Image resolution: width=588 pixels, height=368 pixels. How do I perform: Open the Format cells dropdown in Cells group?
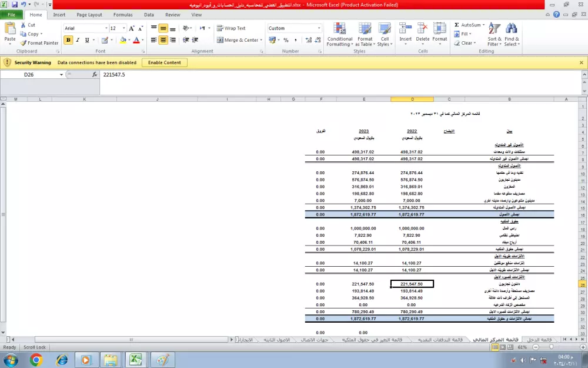tap(439, 34)
